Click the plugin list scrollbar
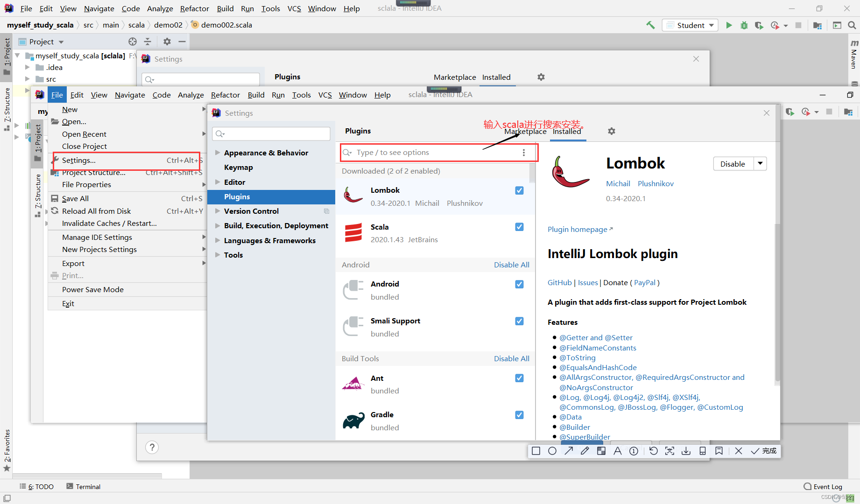 (532, 173)
